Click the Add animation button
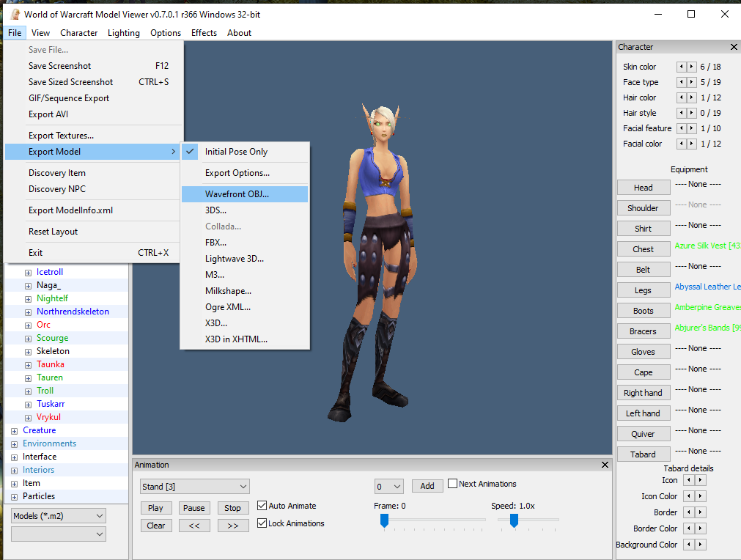Screen dimensions: 741x560 point(427,486)
